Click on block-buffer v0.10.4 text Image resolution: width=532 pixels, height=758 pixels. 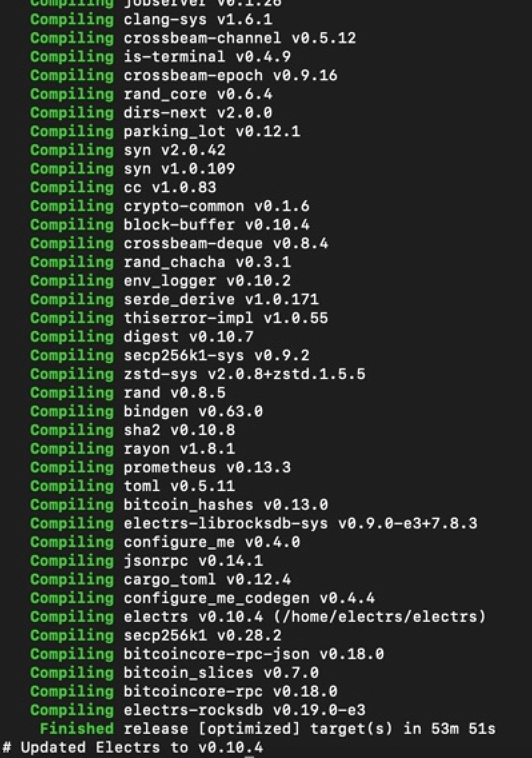pyautogui.click(x=217, y=225)
